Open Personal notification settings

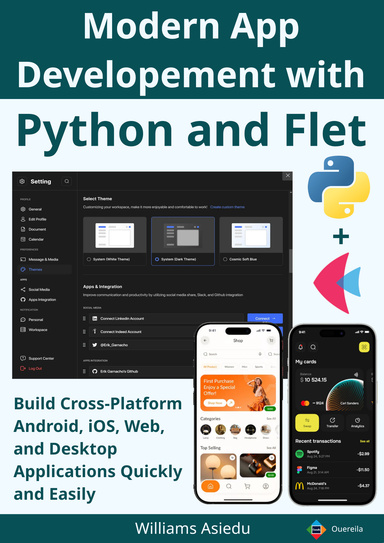[32, 320]
